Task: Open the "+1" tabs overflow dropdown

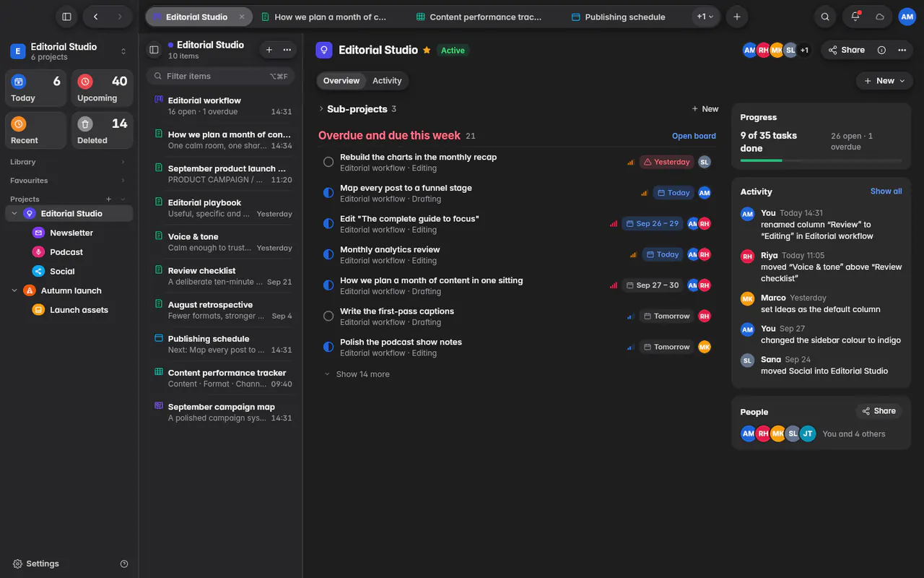Action: point(705,17)
